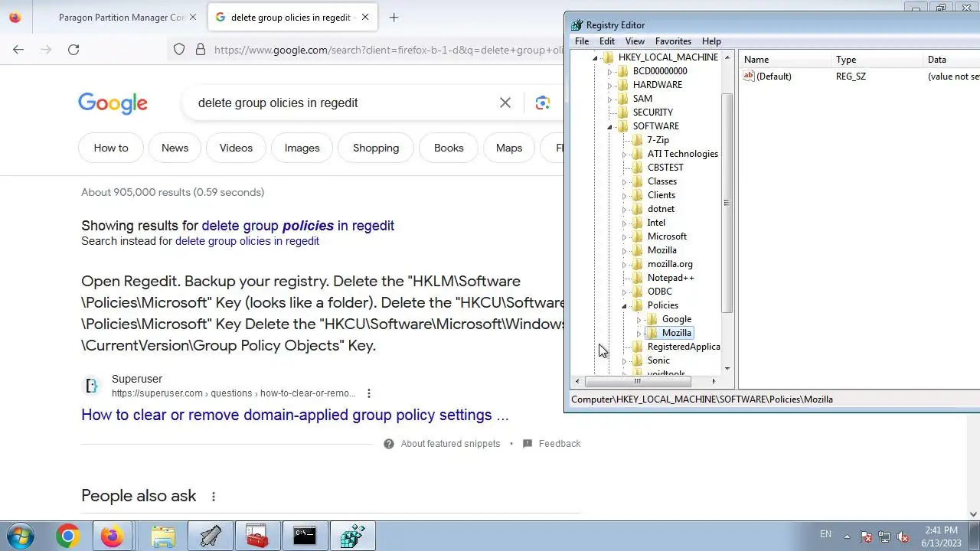Collapse the SOFTWARE registry key
980x551 pixels.
click(x=609, y=126)
